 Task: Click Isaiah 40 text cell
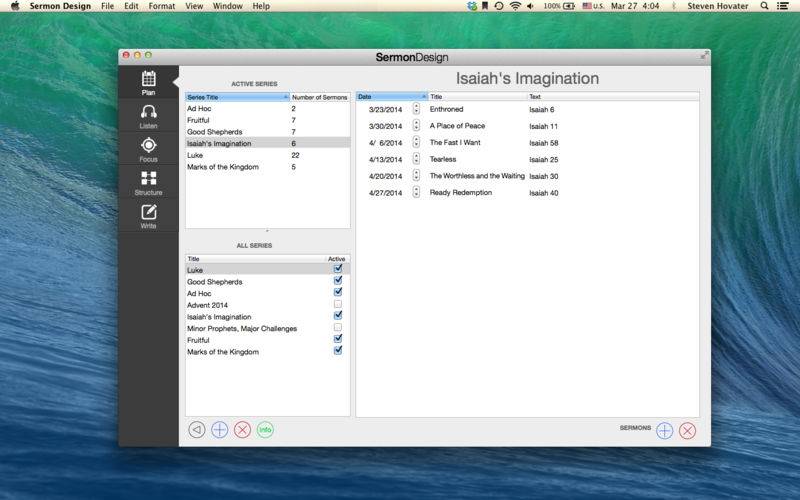coord(543,193)
